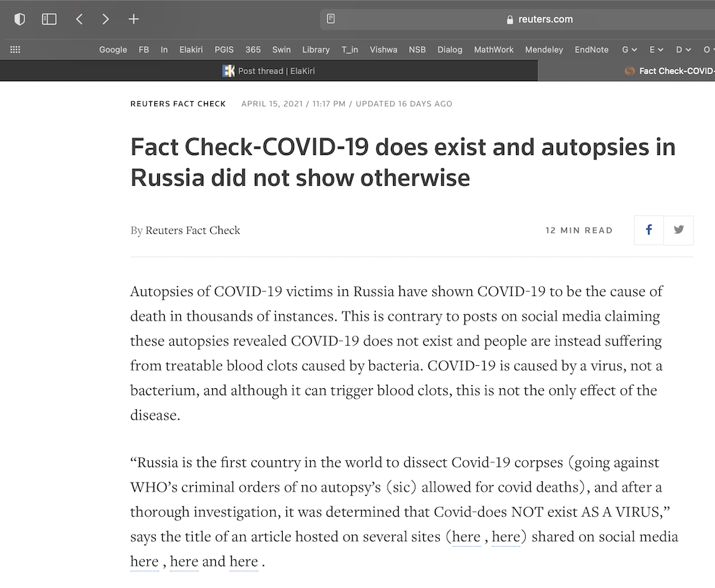This screenshot has height=588, width=715.
Task: Open Google bookmark
Action: click(x=113, y=50)
